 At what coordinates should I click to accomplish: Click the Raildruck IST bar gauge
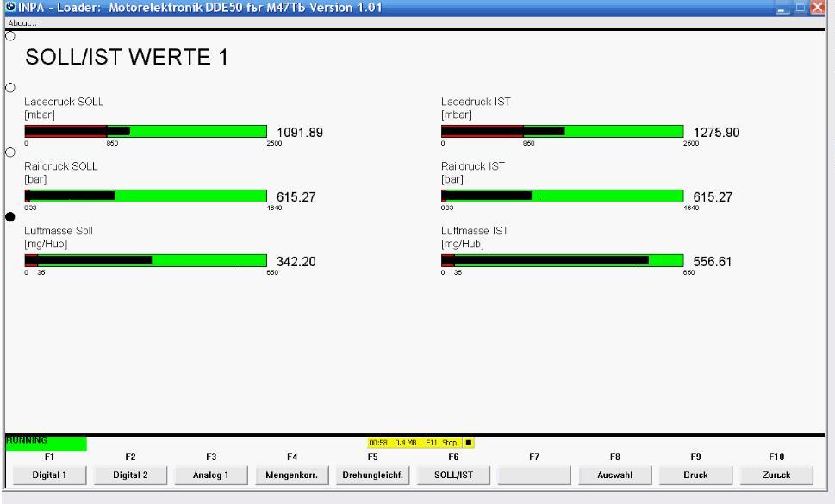click(563, 196)
